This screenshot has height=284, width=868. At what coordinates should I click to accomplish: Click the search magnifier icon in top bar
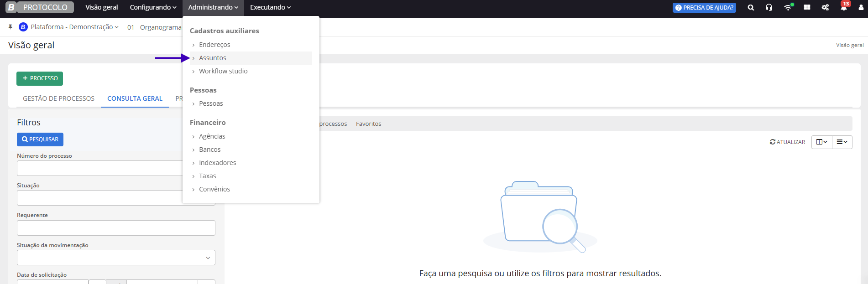click(751, 8)
